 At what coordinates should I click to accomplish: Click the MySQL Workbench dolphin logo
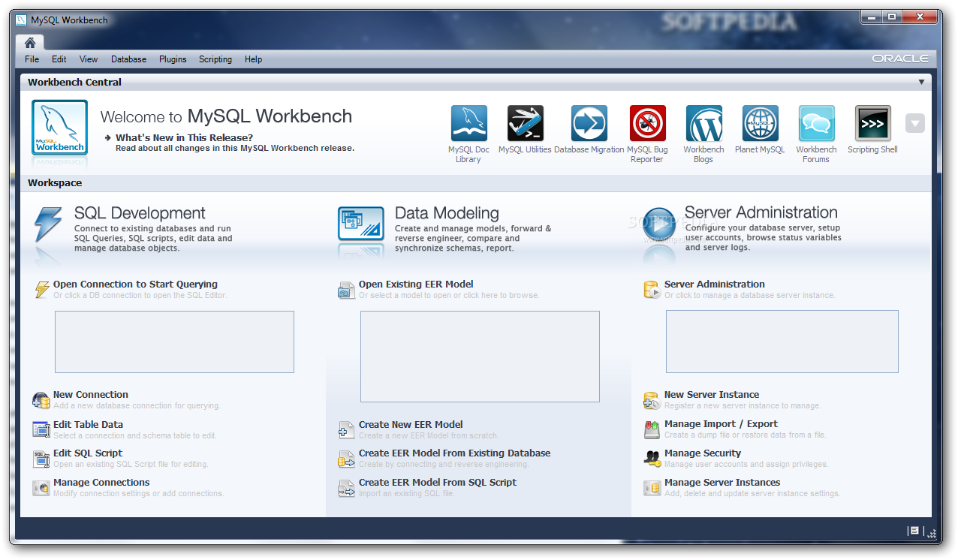[x=59, y=128]
